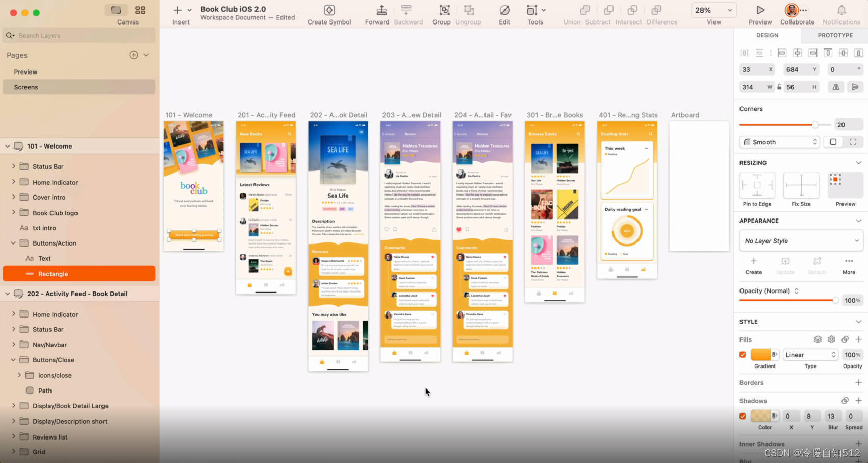Select the Rectangle layer
Image resolution: width=868 pixels, height=463 pixels.
[79, 274]
